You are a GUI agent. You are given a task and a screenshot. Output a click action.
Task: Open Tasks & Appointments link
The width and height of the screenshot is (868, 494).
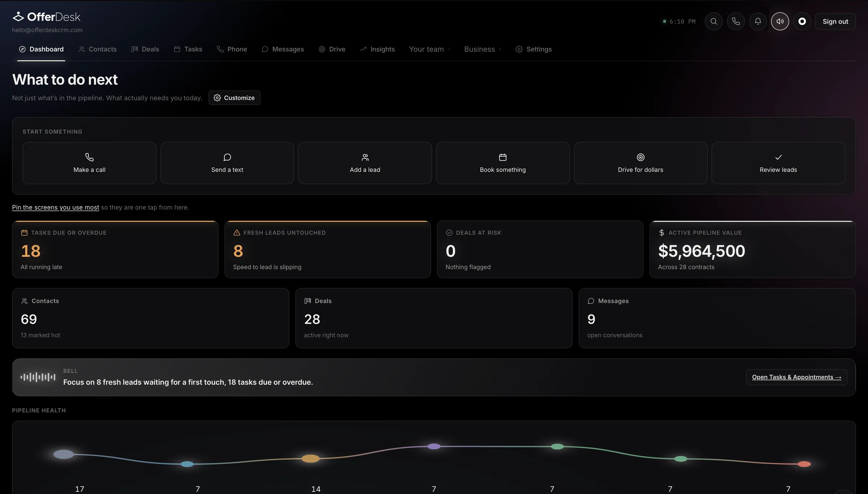(x=797, y=377)
